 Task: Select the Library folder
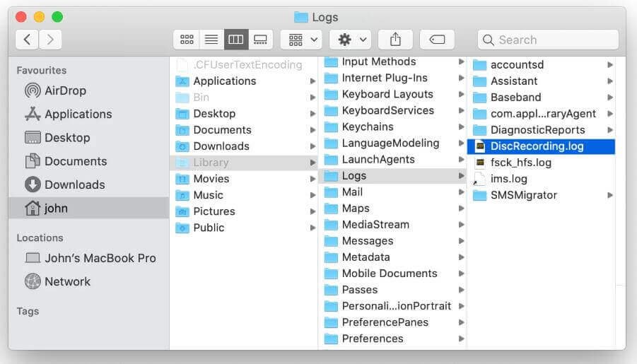pyautogui.click(x=244, y=163)
